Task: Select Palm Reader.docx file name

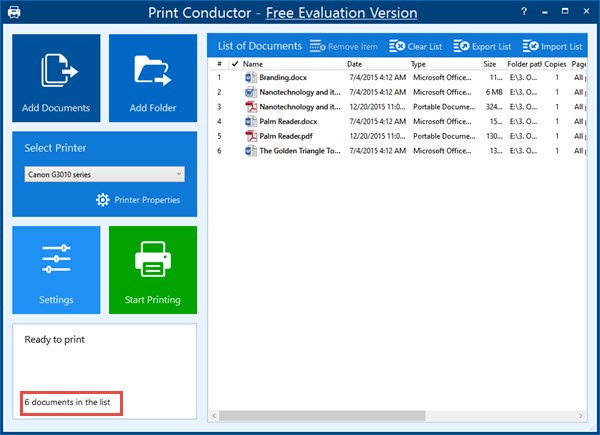Action: tap(288, 121)
